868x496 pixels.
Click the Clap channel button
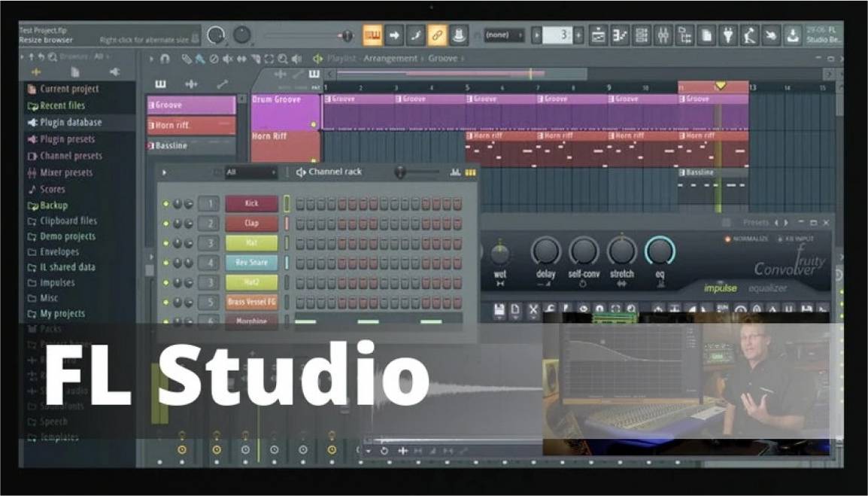click(x=251, y=224)
